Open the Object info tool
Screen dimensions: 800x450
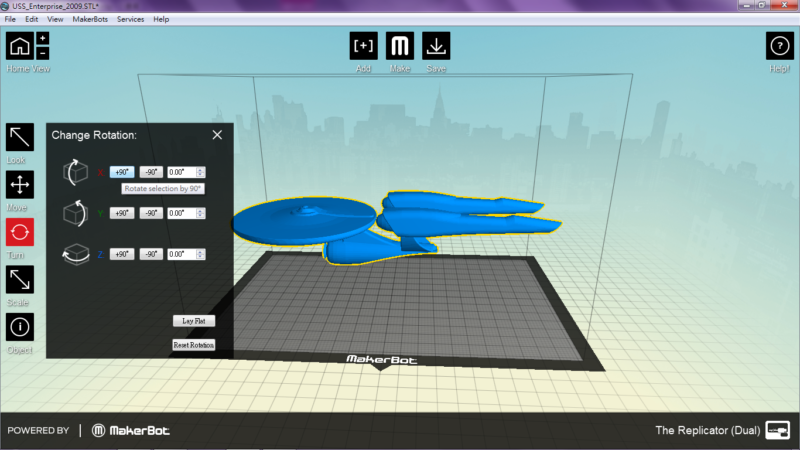click(20, 327)
